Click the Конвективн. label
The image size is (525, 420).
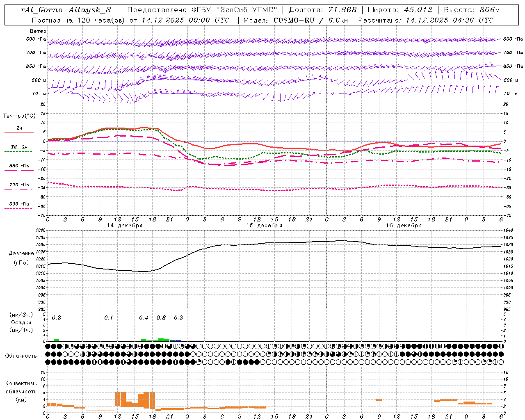[21, 383]
